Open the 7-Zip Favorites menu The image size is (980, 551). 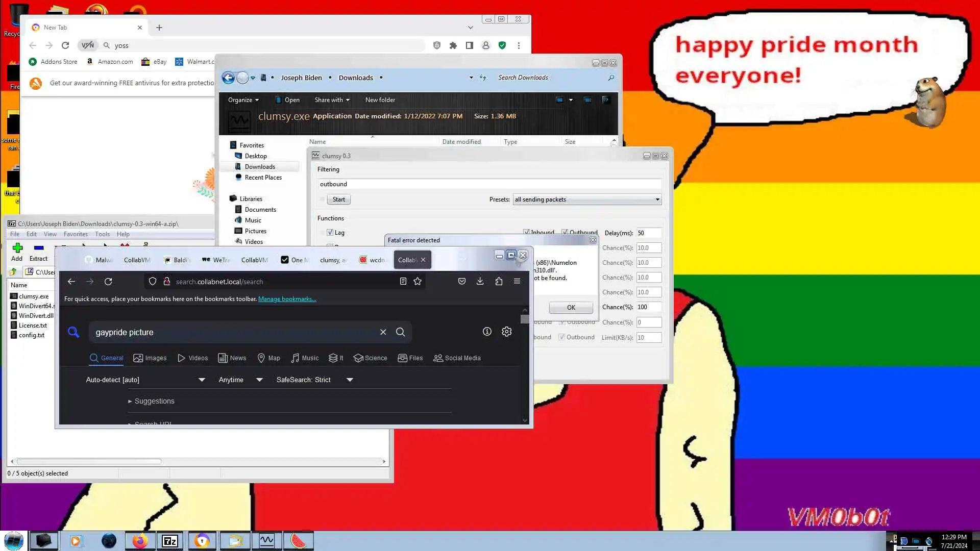click(x=76, y=234)
